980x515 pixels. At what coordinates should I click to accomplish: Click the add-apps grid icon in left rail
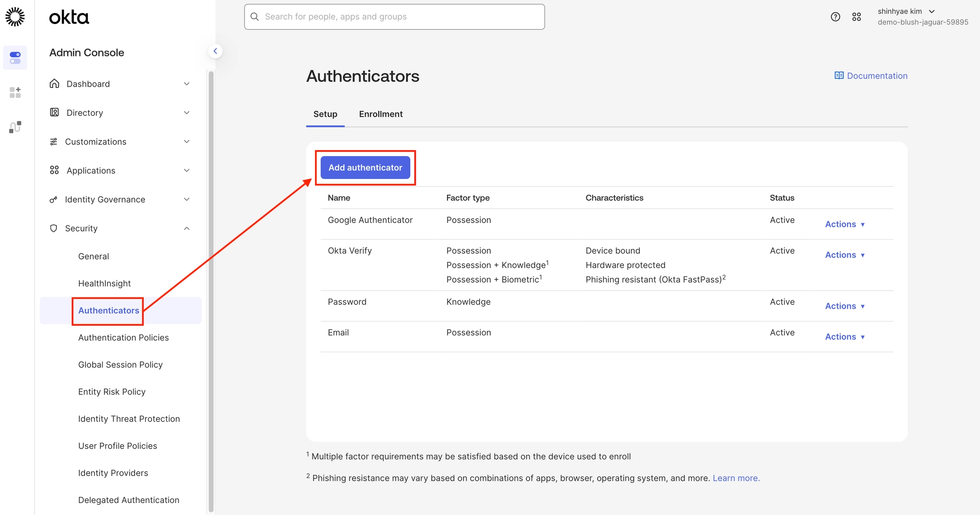click(15, 92)
